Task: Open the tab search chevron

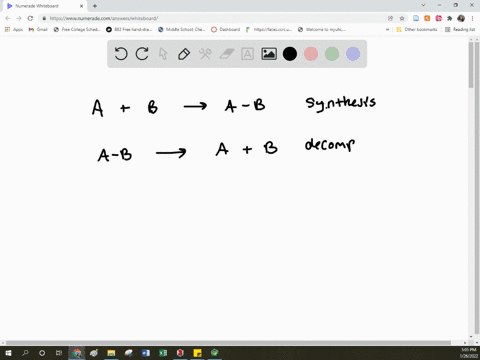Action: point(423,5)
